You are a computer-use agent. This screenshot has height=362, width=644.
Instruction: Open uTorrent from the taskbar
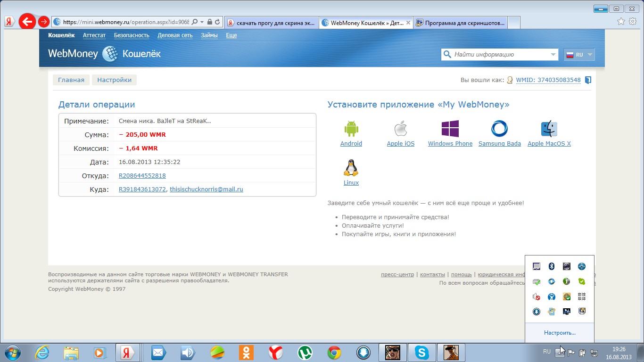pyautogui.click(x=305, y=352)
